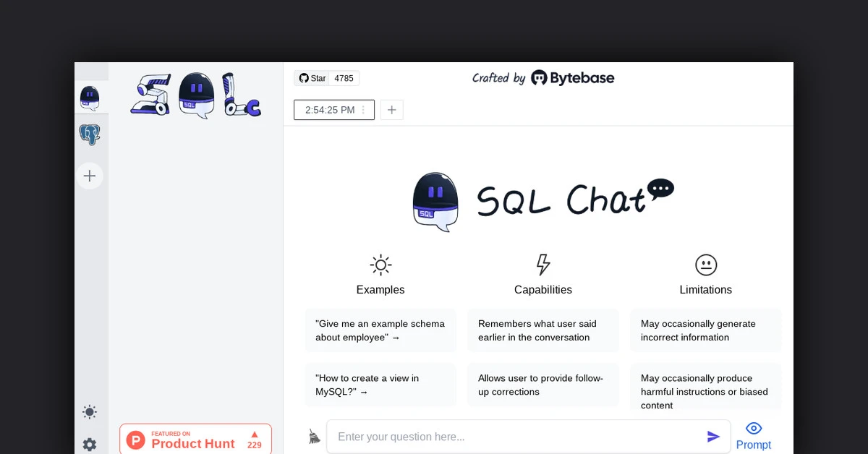The image size is (868, 454).
Task: Select the 2:54:25 PM conversation tab
Action: click(329, 109)
